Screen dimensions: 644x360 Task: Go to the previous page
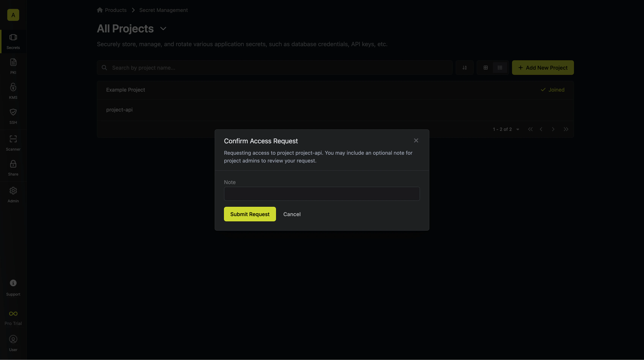tap(541, 129)
